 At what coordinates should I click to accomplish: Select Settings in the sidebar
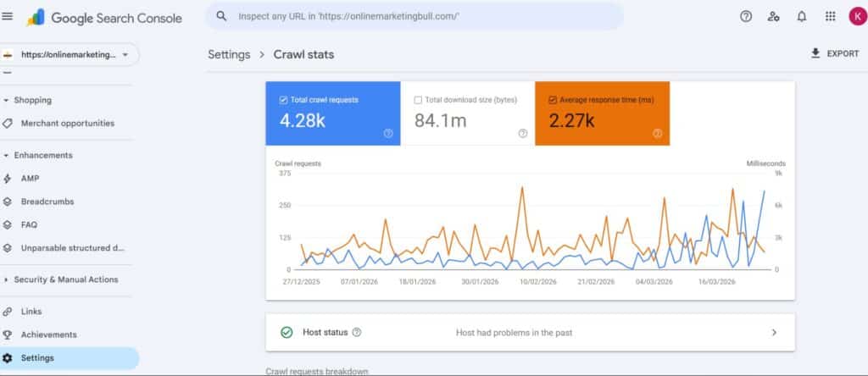click(70, 358)
